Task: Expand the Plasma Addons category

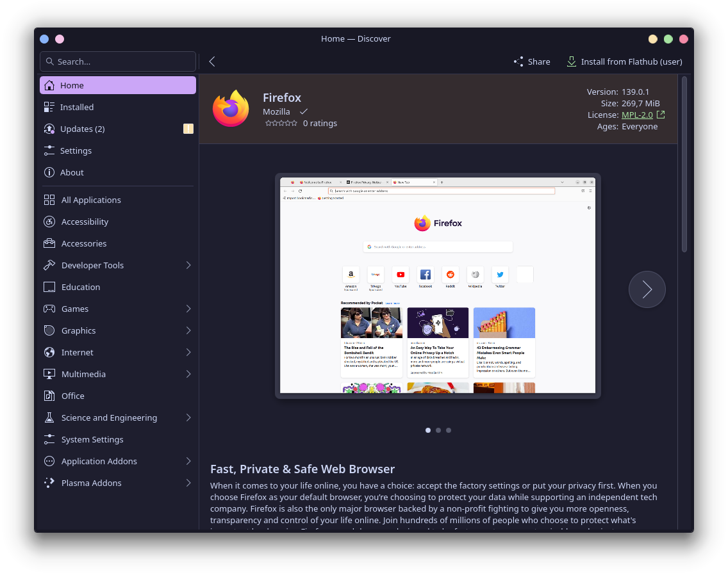Action: point(188,483)
